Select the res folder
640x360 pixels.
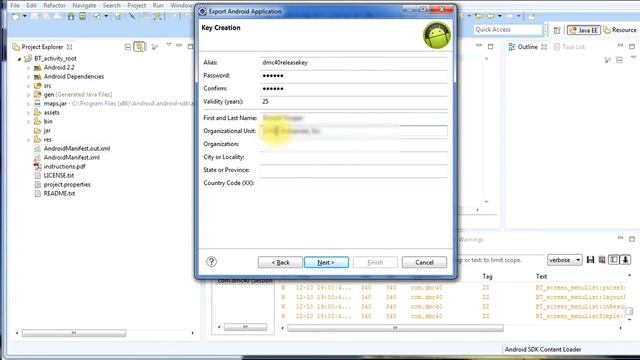(47, 140)
